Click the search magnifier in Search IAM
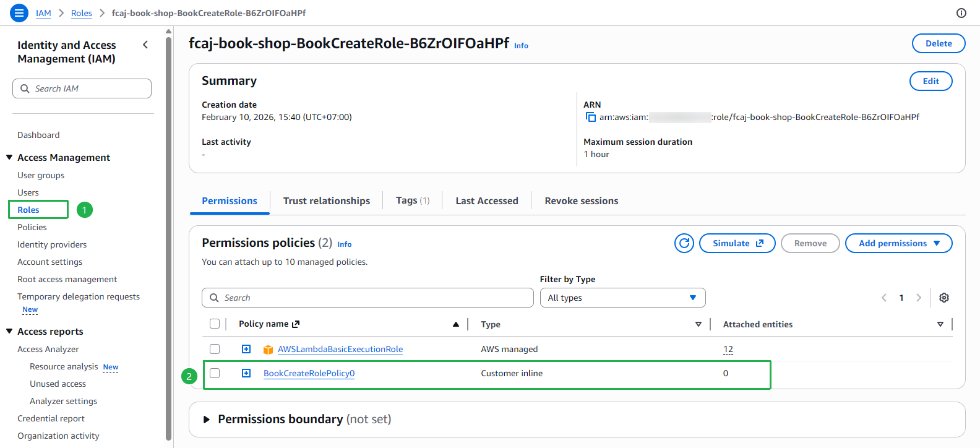The height and width of the screenshot is (448, 980). tap(25, 88)
